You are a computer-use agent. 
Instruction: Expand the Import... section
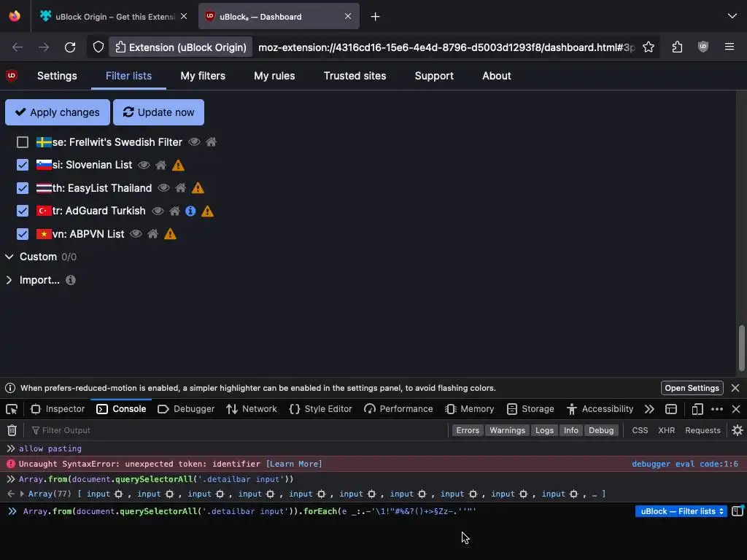click(9, 280)
